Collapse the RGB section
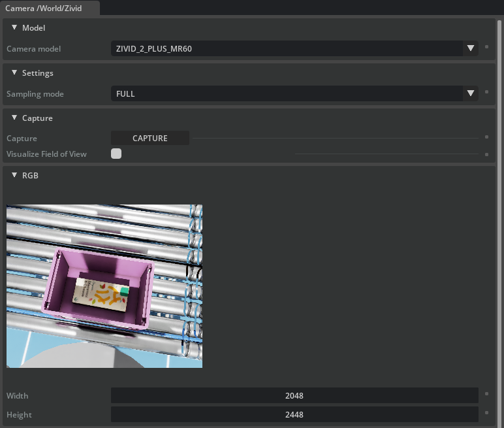 14,174
